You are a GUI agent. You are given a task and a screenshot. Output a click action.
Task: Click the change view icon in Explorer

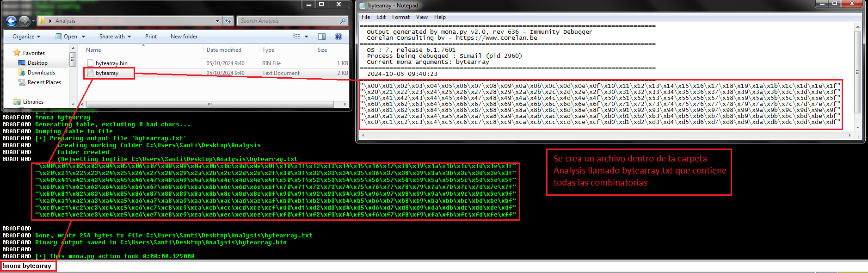click(x=296, y=37)
